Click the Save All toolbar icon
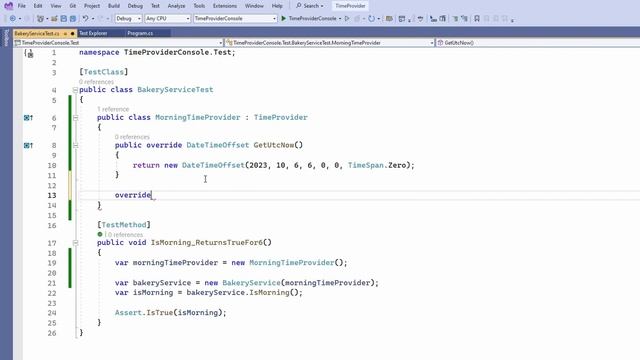This screenshot has height=360, width=640. (73, 18)
